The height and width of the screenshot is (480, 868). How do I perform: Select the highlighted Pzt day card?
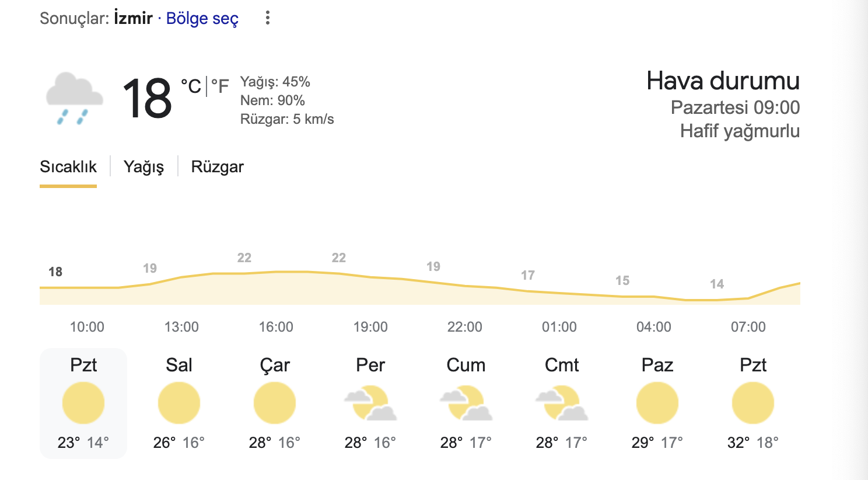click(83, 404)
